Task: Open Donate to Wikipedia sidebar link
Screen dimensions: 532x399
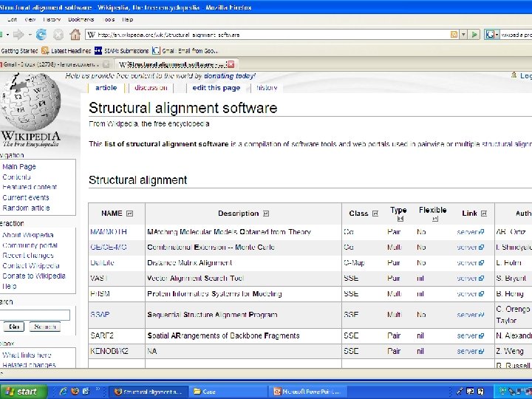Action: 33,276
